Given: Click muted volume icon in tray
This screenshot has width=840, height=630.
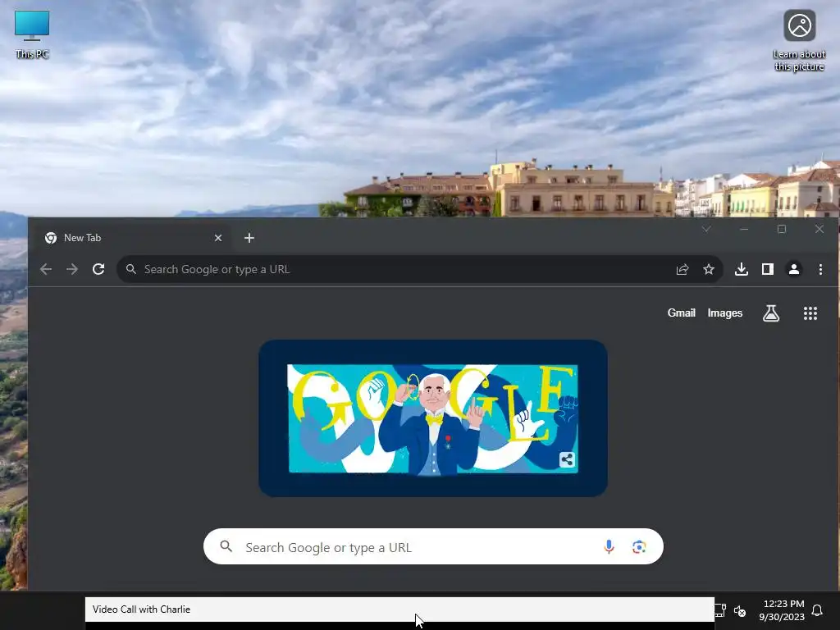Looking at the screenshot, I should (740, 610).
